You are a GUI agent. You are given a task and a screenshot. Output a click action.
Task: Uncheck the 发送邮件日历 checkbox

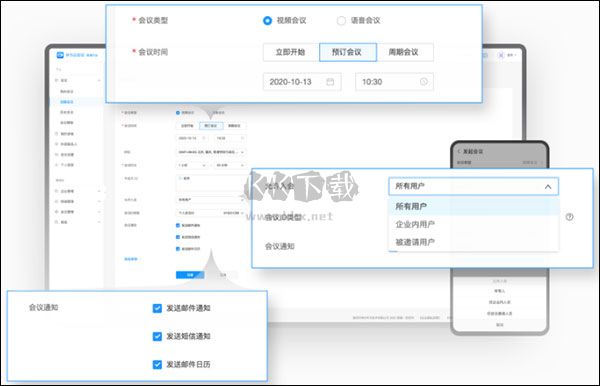click(157, 365)
